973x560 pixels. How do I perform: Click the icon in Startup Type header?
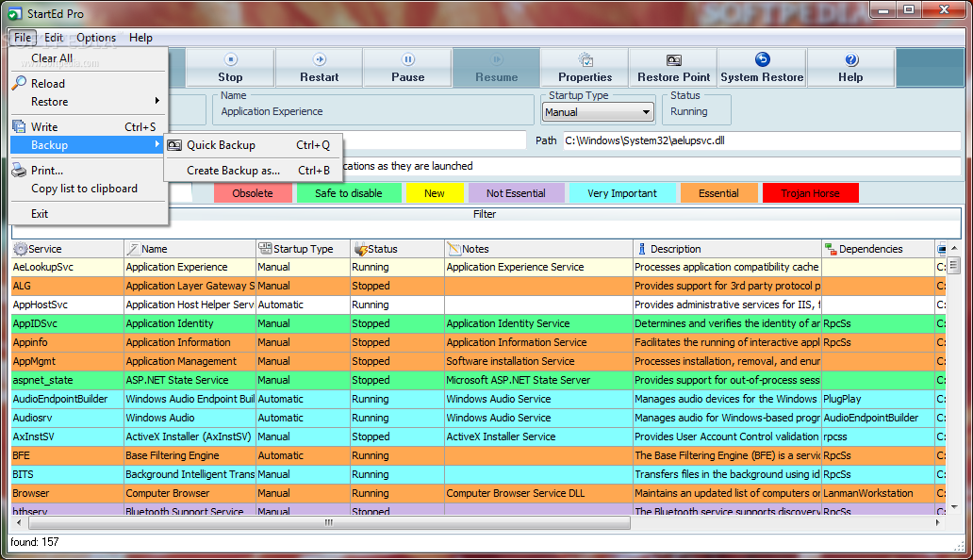coord(265,248)
